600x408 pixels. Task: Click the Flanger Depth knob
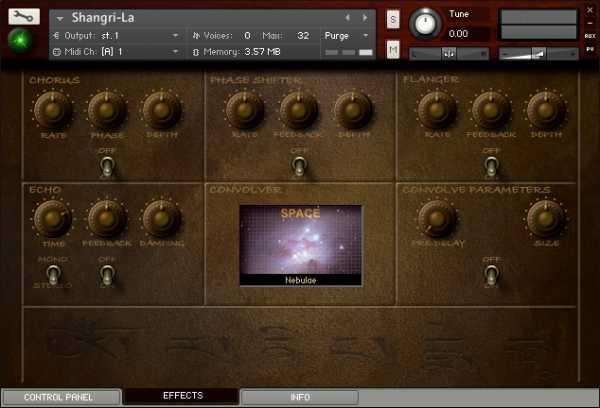pos(546,110)
